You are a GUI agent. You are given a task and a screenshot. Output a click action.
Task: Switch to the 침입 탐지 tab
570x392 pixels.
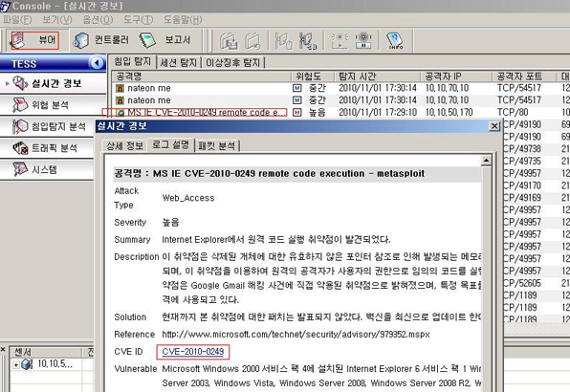tap(133, 62)
